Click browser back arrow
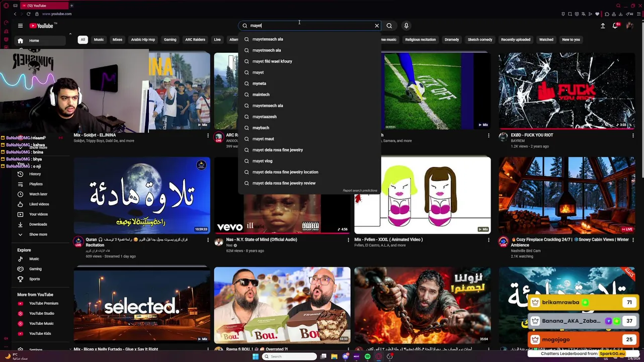 15,14
